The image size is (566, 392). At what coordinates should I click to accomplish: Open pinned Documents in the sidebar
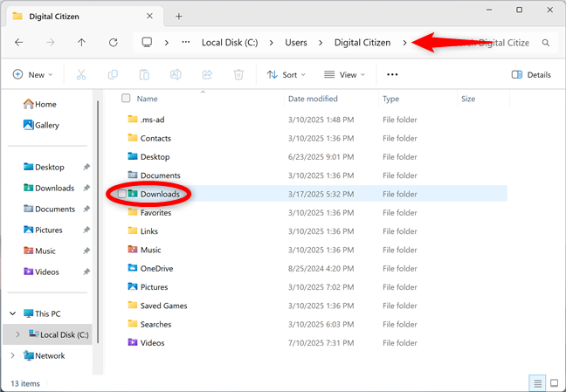pos(49,209)
